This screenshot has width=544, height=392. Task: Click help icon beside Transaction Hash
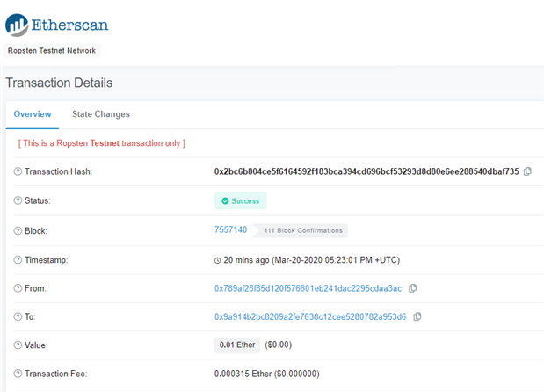tap(18, 171)
